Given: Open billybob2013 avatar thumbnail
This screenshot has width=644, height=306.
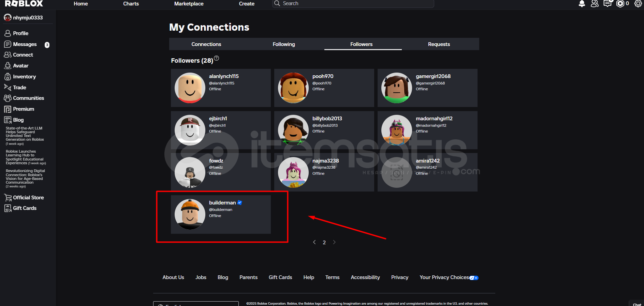Looking at the screenshot, I should point(293,130).
